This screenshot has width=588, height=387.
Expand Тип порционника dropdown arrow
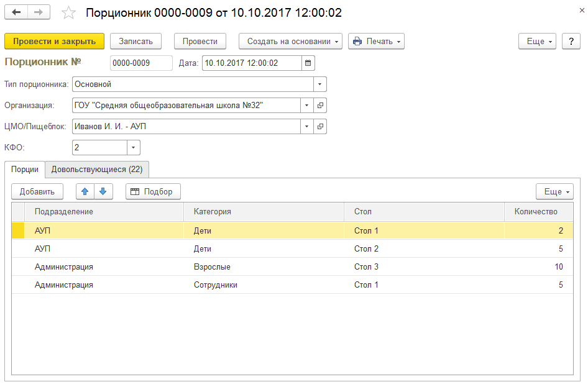click(x=320, y=84)
